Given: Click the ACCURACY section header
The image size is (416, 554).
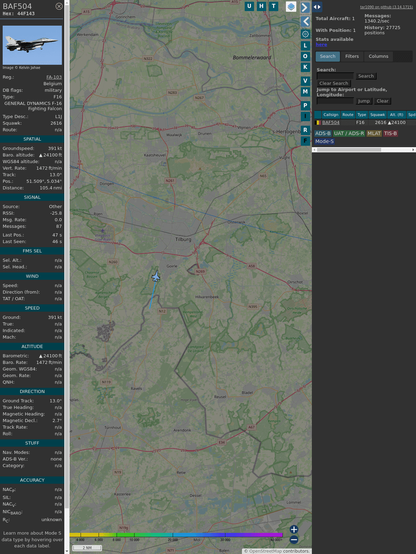Looking at the screenshot, I should click(32, 480).
